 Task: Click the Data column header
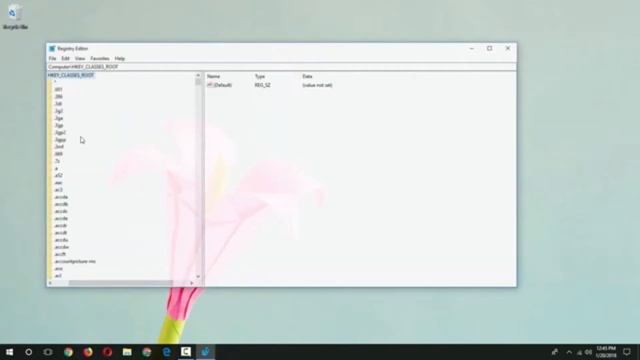click(x=307, y=76)
